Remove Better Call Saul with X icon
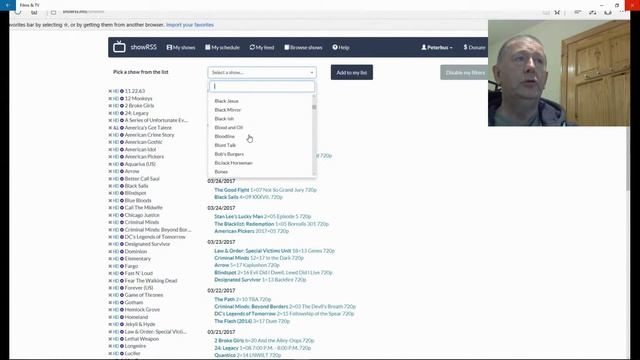 [110, 179]
